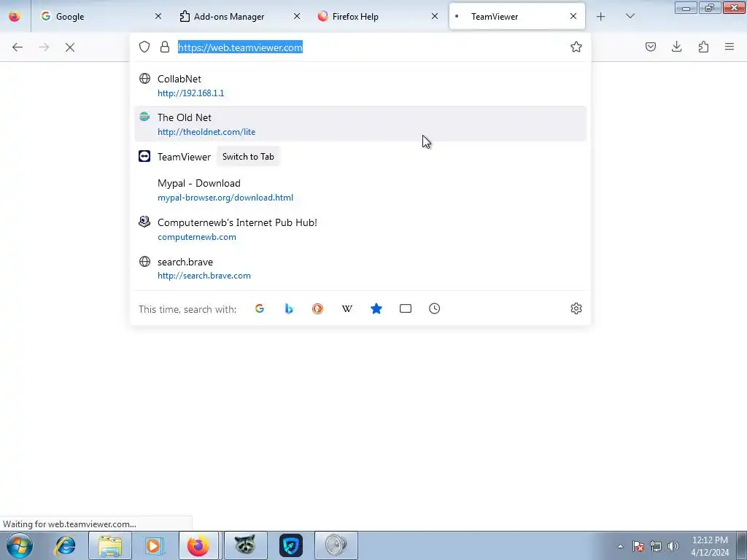
Task: Open the pinned Firefox tab
Action: pyautogui.click(x=15, y=16)
